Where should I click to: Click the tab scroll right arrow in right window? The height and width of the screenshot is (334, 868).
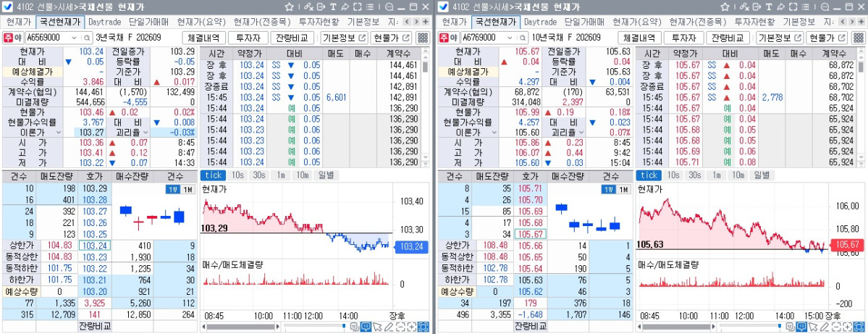[x=851, y=22]
